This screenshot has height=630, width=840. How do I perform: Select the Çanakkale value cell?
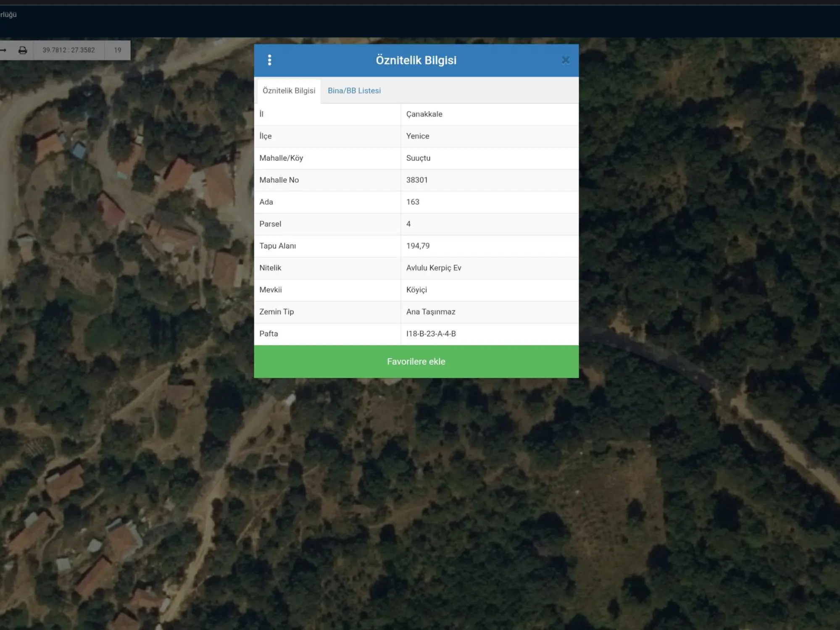[x=490, y=114]
